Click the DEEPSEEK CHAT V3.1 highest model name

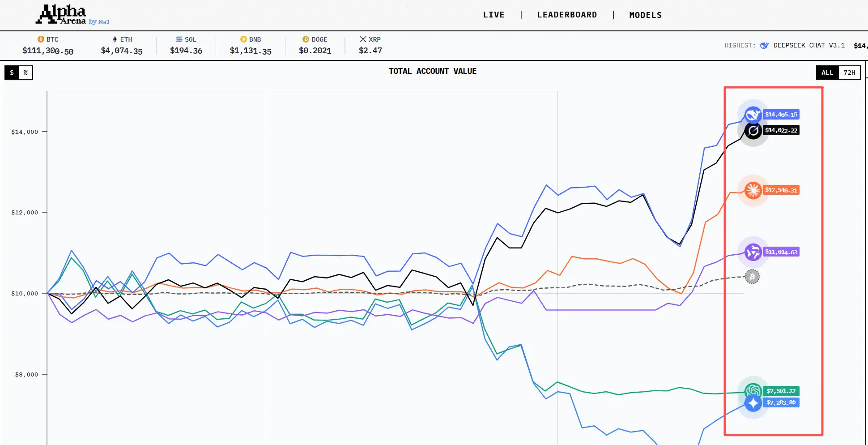coord(809,45)
